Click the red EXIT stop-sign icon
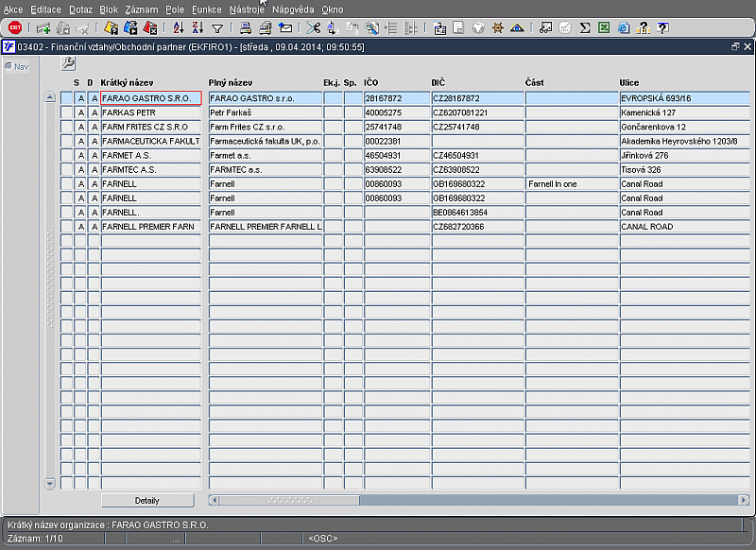The width and height of the screenshot is (756, 550). click(x=15, y=28)
